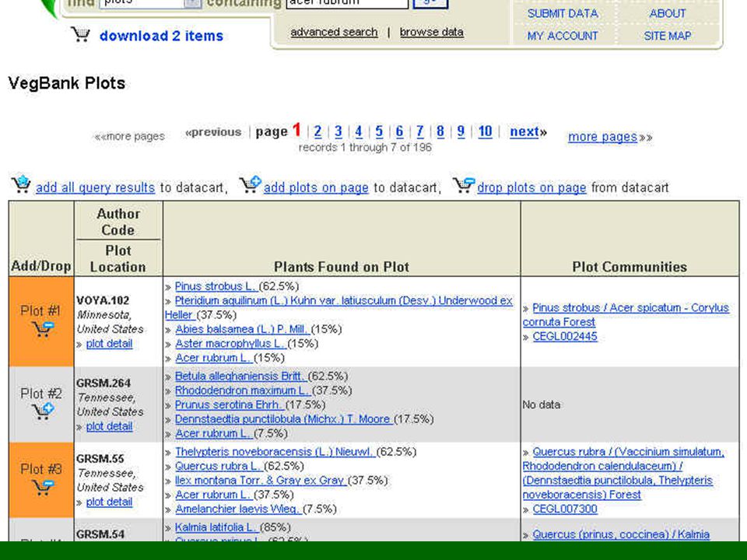This screenshot has height=560, width=747.
Task: Open Acer rubrum L. link in Plot #2
Action: [x=213, y=433]
